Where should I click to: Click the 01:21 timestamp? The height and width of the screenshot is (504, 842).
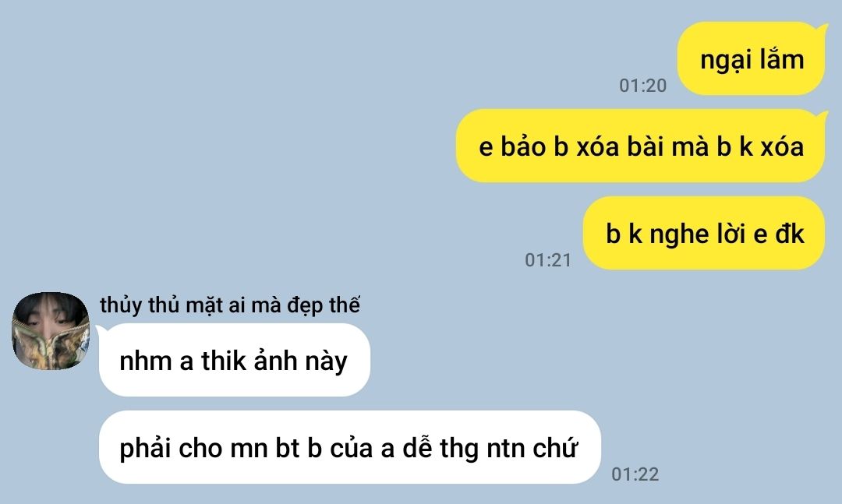548,259
